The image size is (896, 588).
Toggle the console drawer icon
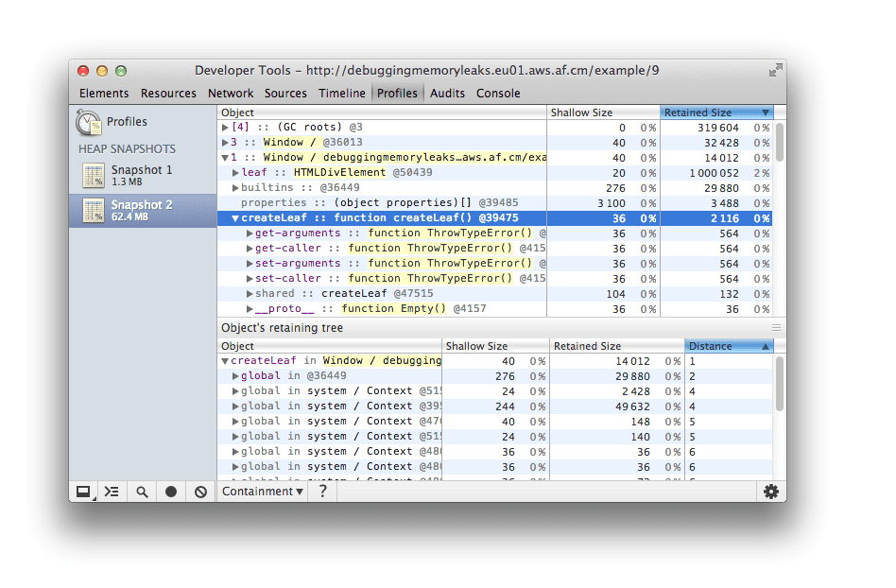[112, 492]
